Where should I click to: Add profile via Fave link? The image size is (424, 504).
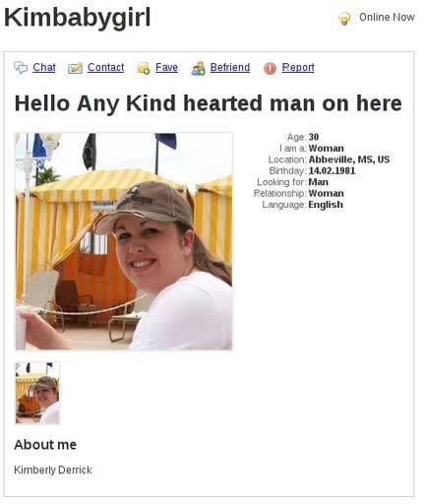166,67
